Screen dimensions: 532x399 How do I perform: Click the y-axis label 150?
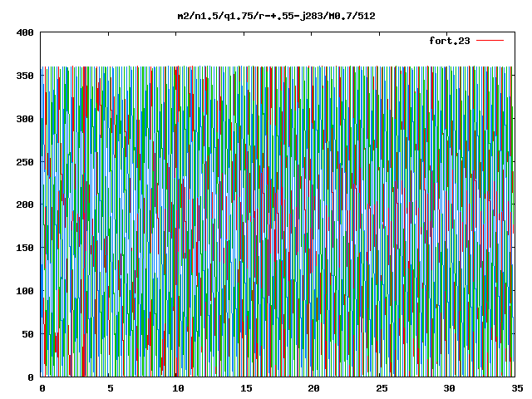pos(25,248)
